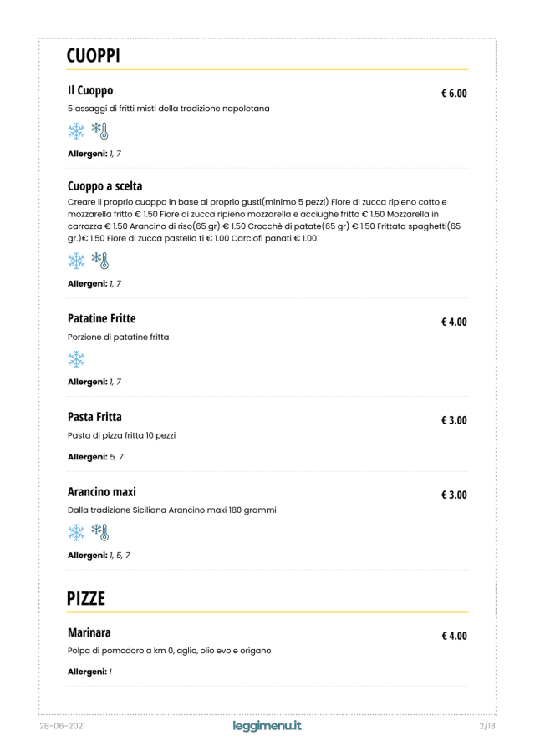This screenshot has height=756, width=535.
Task: Click the snowflake icon under Patatine Fritte
Action: (77, 359)
